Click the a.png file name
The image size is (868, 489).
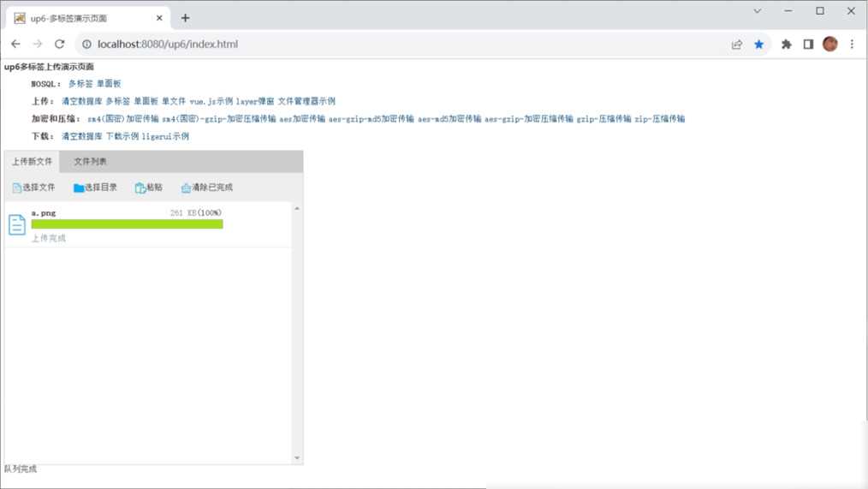coord(44,212)
